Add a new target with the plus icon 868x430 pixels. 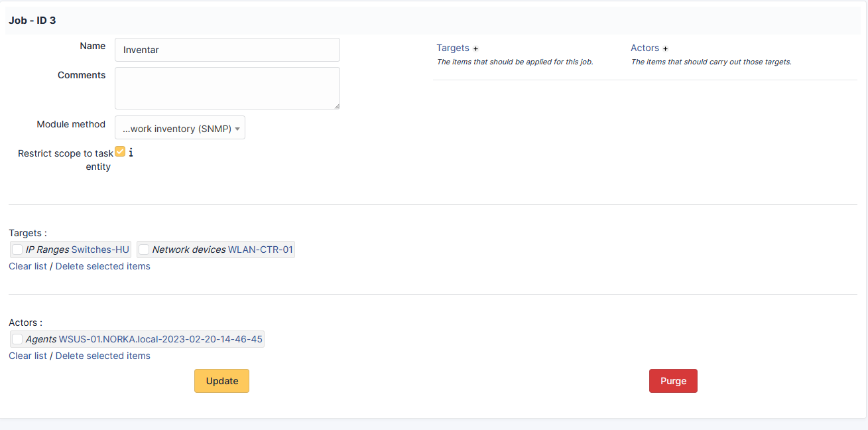pos(475,48)
